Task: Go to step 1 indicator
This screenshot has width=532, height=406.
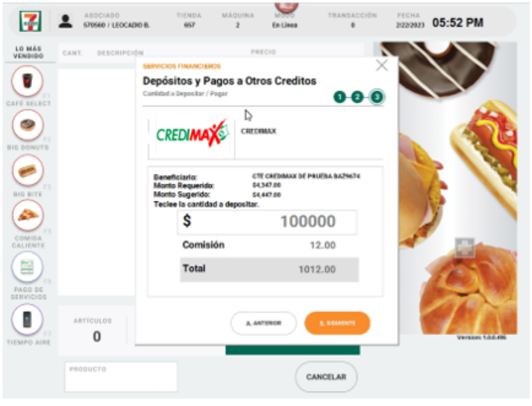Action: pyautogui.click(x=339, y=97)
